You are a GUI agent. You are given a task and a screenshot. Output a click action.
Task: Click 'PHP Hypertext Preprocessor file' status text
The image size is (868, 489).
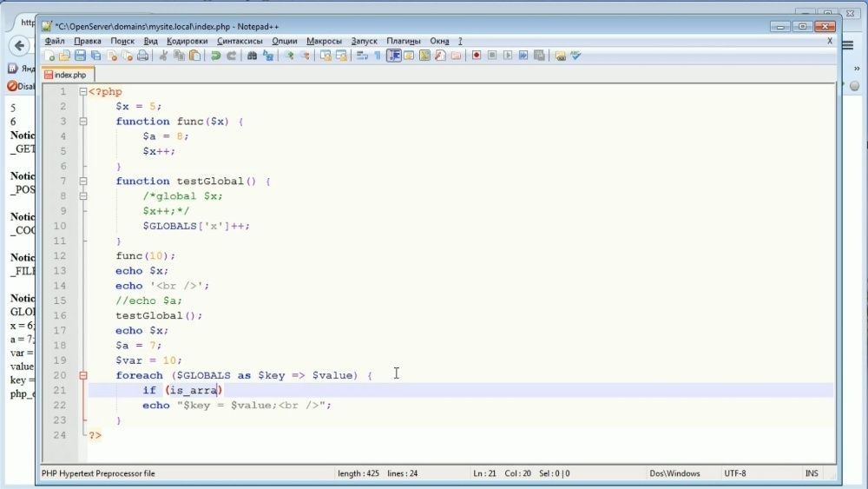tap(98, 473)
